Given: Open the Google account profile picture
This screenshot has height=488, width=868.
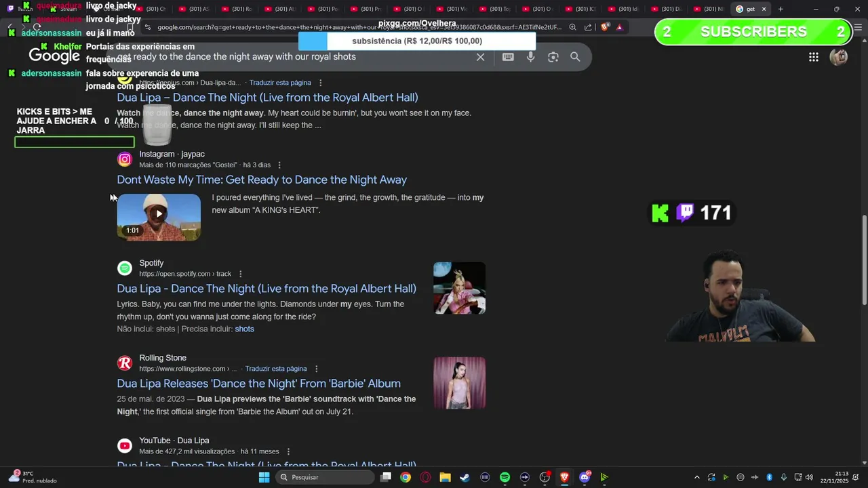Looking at the screenshot, I should click(x=839, y=57).
